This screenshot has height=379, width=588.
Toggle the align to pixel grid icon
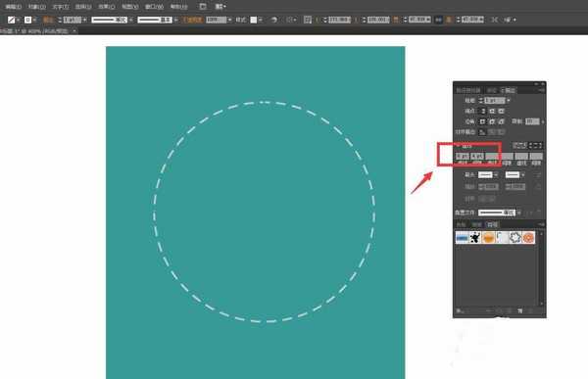pos(438,20)
